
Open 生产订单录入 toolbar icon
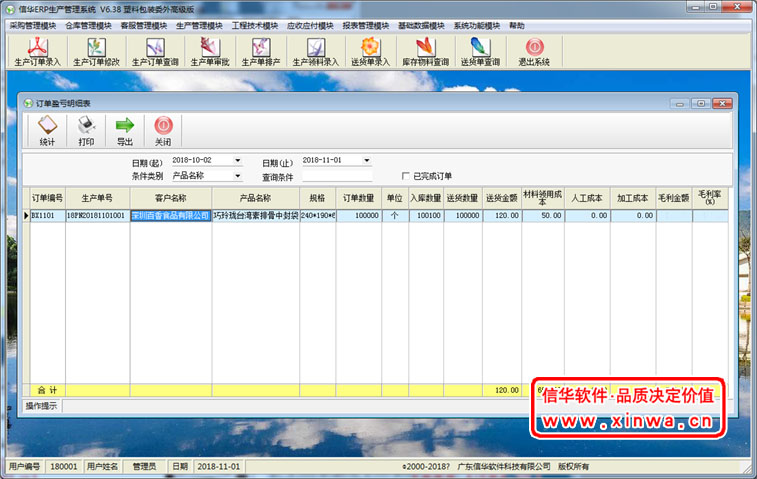click(x=38, y=52)
